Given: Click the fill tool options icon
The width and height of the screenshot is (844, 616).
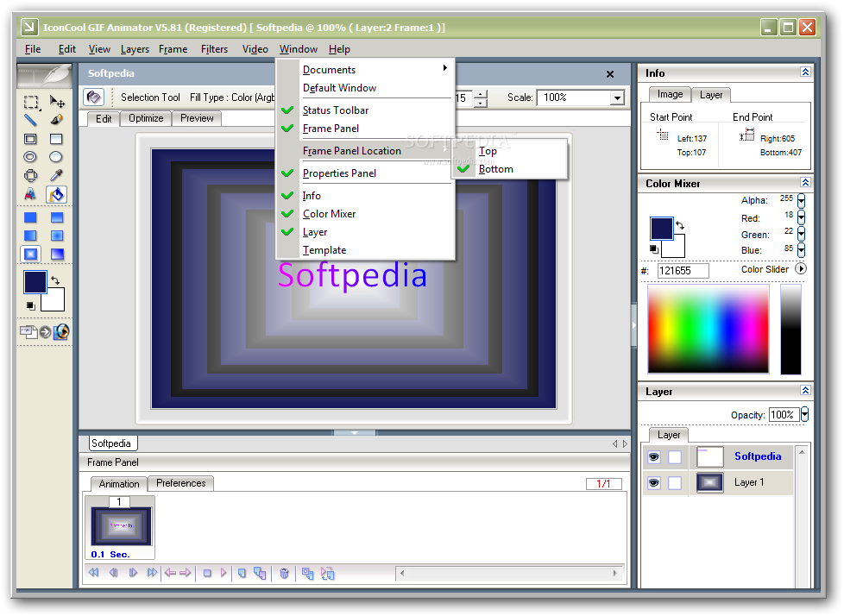Looking at the screenshot, I should [x=94, y=97].
